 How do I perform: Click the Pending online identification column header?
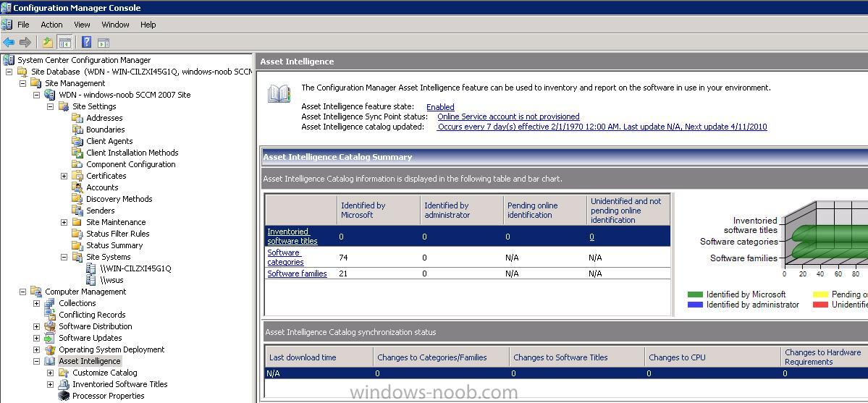pos(544,210)
